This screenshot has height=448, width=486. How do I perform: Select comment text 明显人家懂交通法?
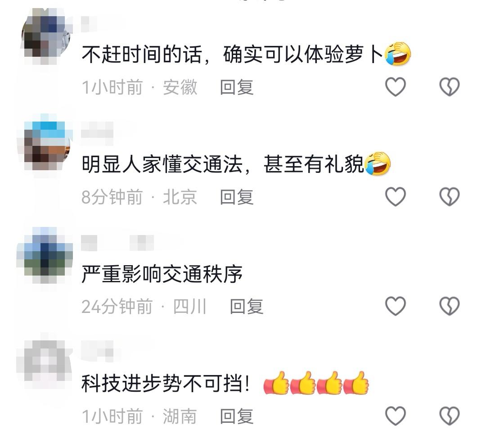click(x=162, y=164)
